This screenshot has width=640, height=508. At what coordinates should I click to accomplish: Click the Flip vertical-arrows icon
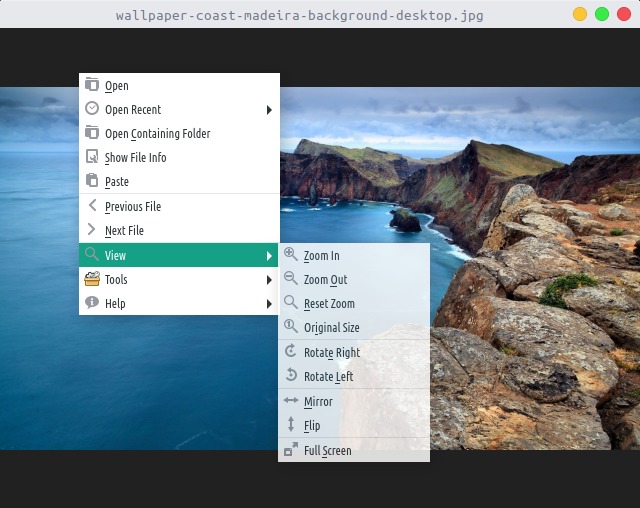pyautogui.click(x=291, y=424)
